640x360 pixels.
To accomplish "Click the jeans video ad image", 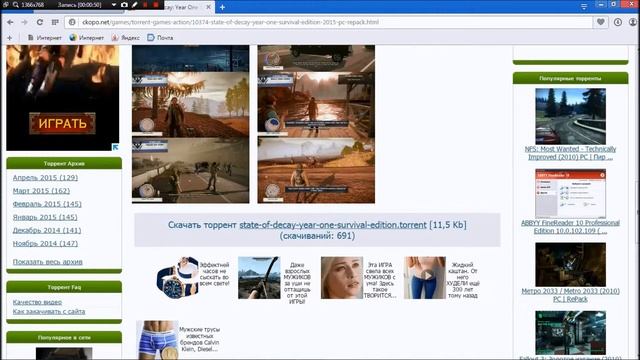I will (424, 278).
